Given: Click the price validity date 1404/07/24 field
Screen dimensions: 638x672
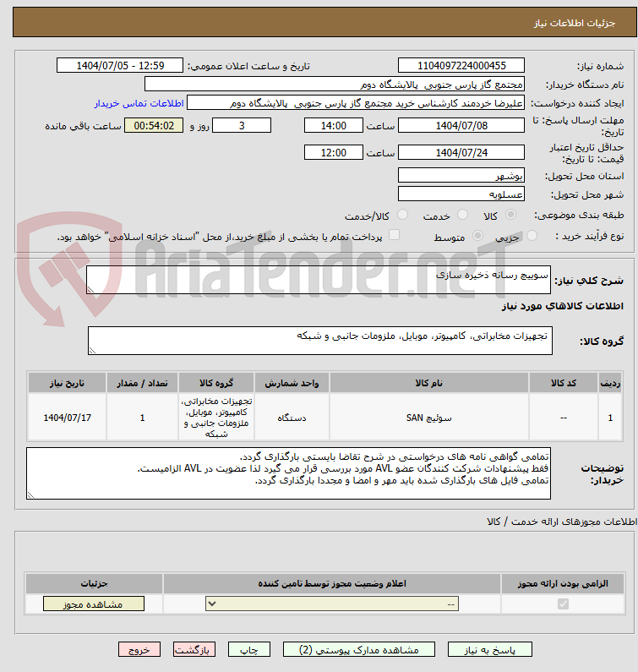Looking at the screenshot, I should (461, 152).
